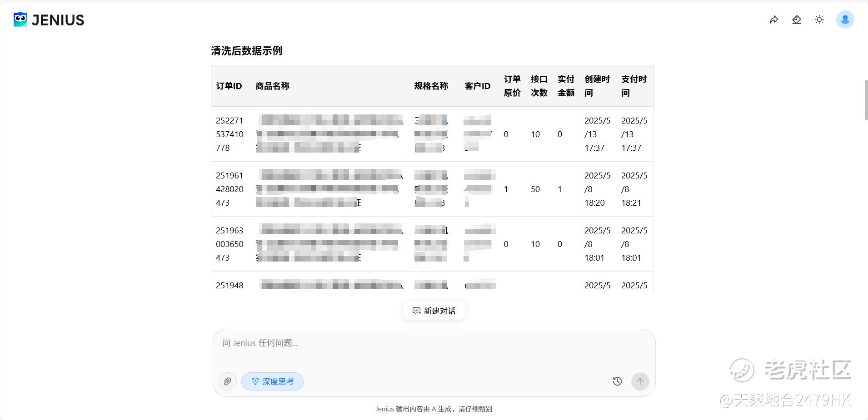Click the eraser clear-chat icon

click(x=797, y=20)
